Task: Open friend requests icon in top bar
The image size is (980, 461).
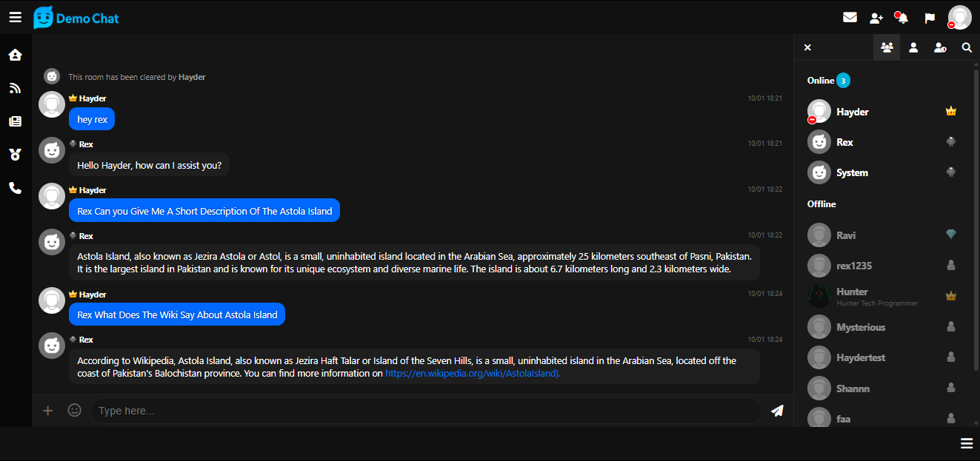Action: [876, 18]
